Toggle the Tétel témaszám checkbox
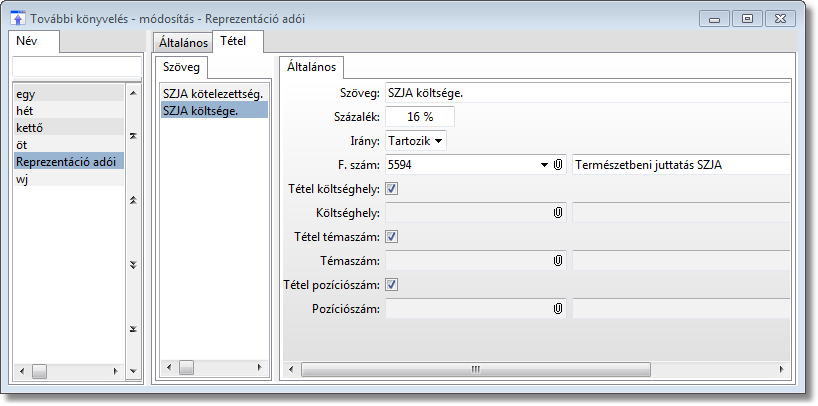 pyautogui.click(x=392, y=236)
